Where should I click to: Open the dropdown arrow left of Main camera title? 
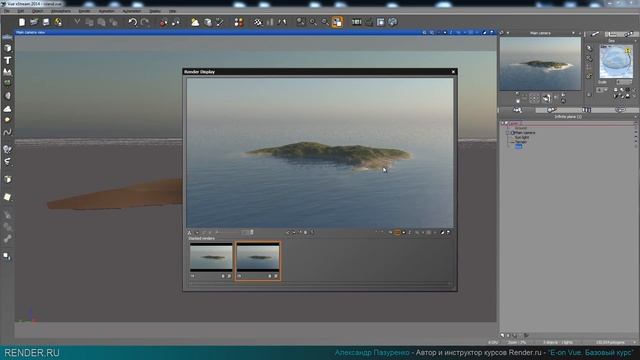pyautogui.click(x=508, y=33)
